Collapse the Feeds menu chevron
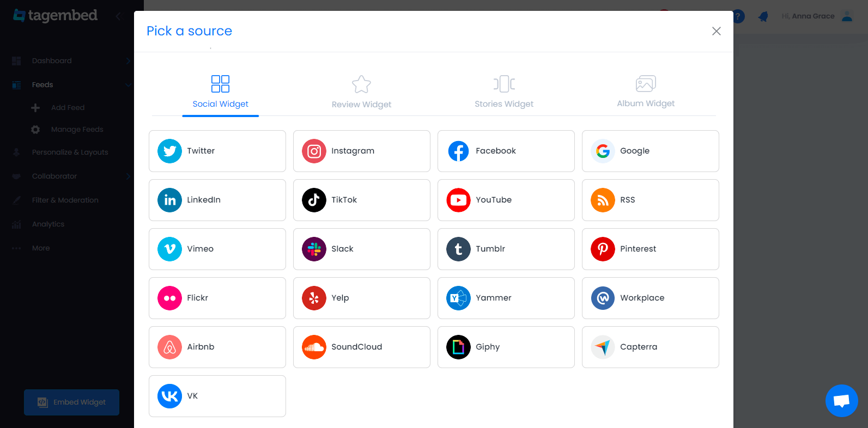Screen dimensions: 868x428 (128, 84)
